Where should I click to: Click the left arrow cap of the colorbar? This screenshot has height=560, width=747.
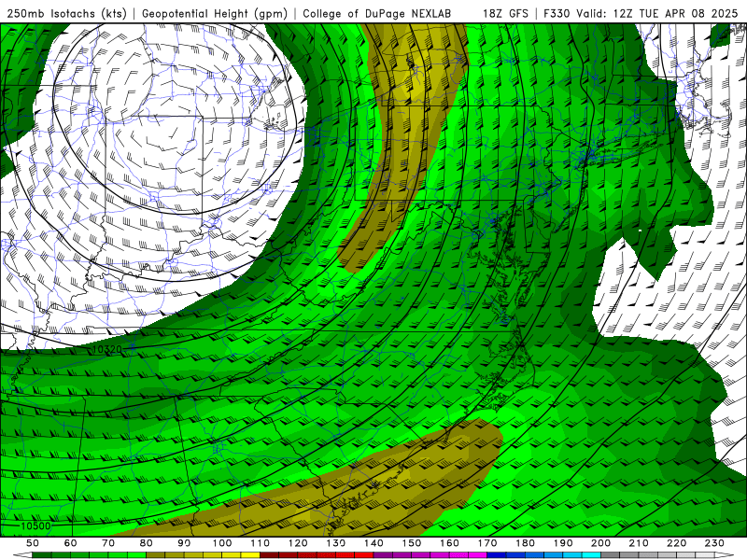click(22, 555)
